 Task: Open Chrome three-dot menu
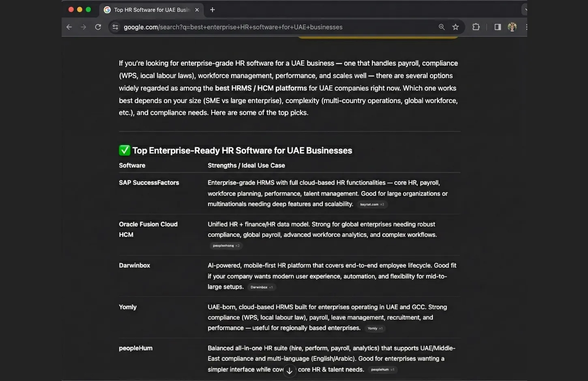[x=526, y=27]
